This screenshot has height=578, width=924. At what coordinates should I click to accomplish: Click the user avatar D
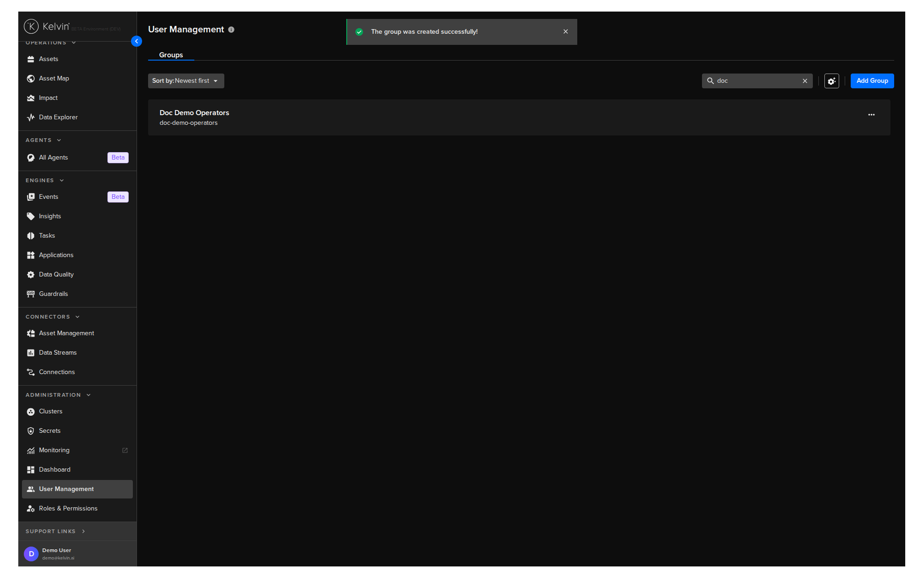pyautogui.click(x=31, y=554)
